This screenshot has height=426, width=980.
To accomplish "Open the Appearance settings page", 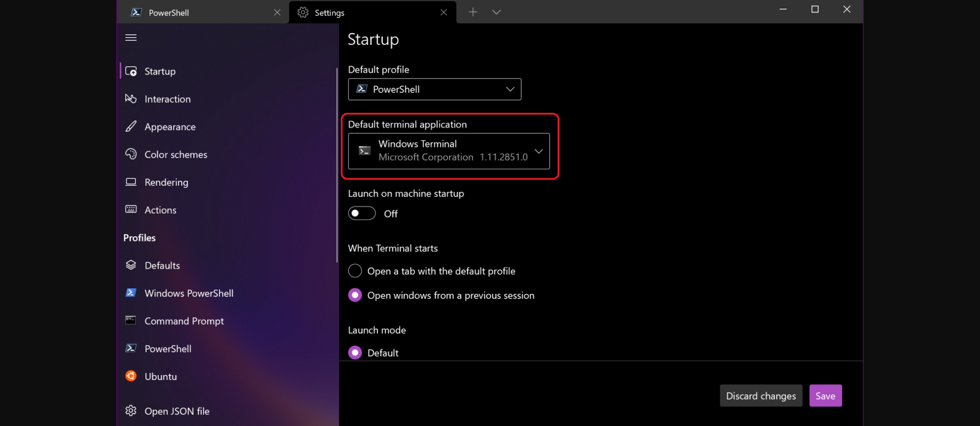I will [x=227, y=127].
